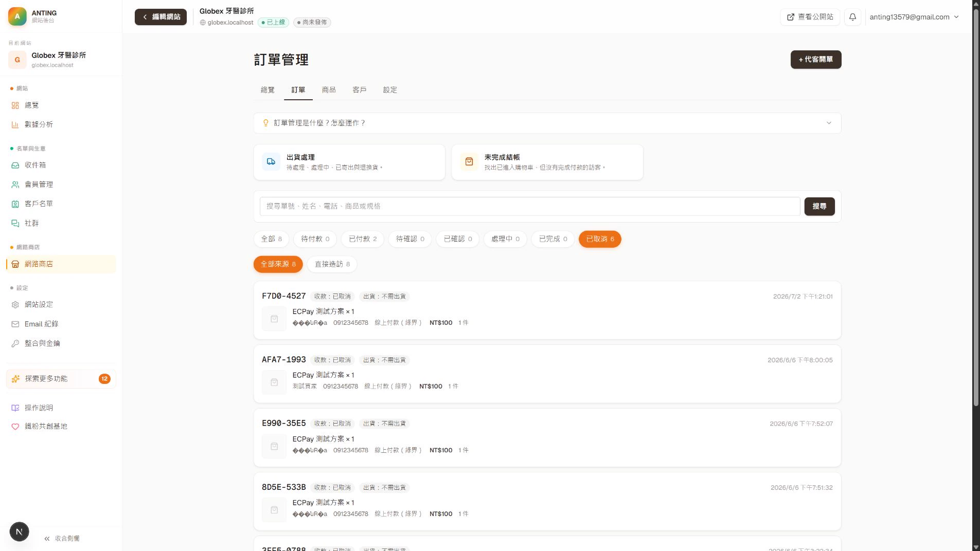Open order E990-35E5

547,437
